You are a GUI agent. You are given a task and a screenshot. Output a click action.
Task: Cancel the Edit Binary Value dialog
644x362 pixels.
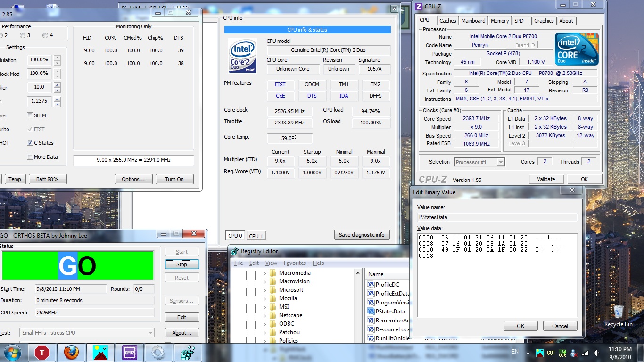pyautogui.click(x=560, y=326)
